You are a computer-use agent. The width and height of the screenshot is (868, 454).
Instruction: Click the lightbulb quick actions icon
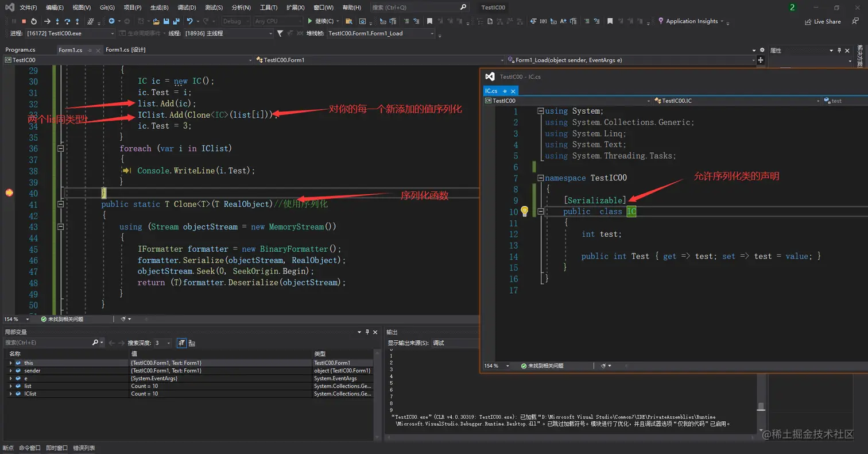point(524,211)
